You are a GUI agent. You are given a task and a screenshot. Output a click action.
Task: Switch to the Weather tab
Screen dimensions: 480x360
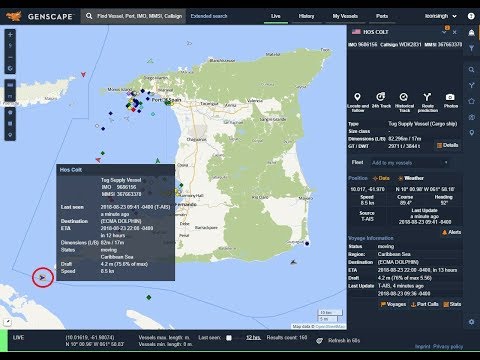[411, 178]
